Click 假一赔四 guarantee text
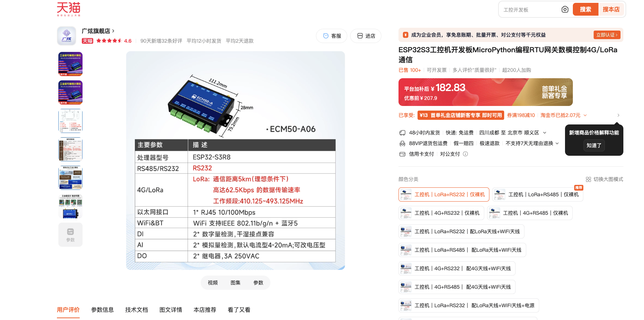644x320 pixels. (x=464, y=143)
